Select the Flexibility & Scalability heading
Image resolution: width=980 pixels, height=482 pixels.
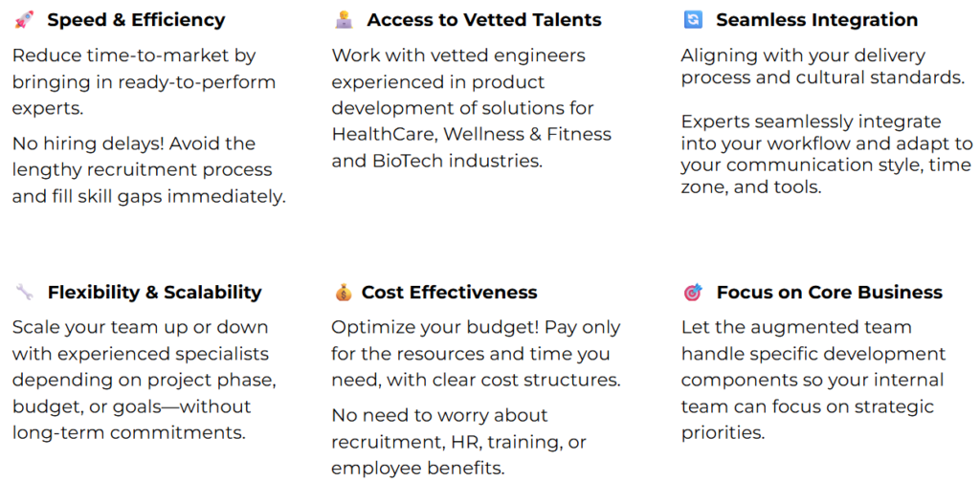click(x=154, y=293)
